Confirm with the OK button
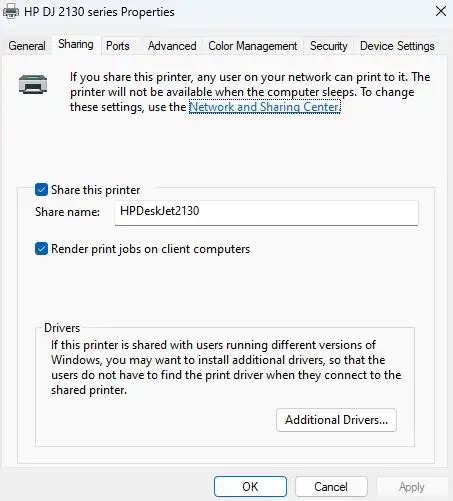This screenshot has height=501, width=453. click(x=250, y=487)
